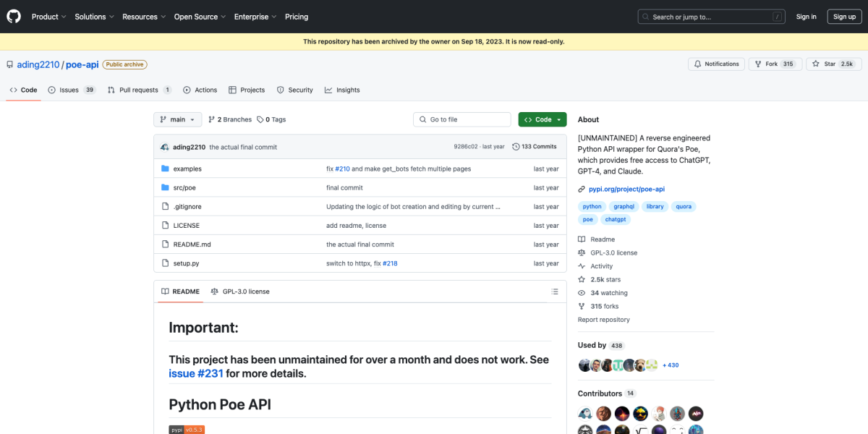Click the GitHub logo icon

click(x=14, y=16)
